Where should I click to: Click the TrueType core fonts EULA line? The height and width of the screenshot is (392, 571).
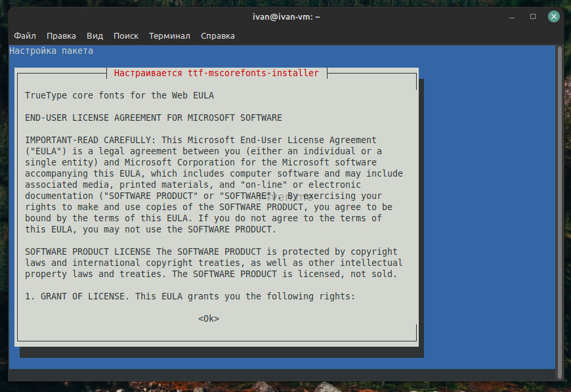(x=119, y=95)
